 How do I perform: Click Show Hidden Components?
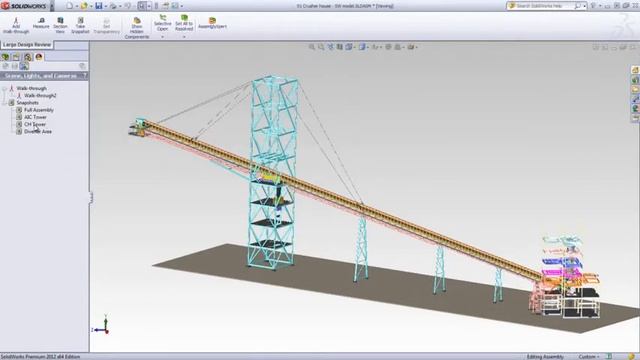[x=137, y=28]
